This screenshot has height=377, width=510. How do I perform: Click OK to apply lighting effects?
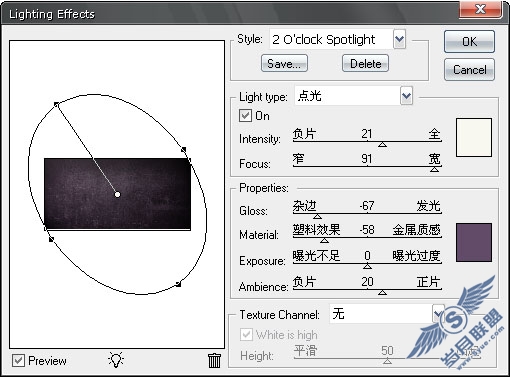pyautogui.click(x=469, y=42)
